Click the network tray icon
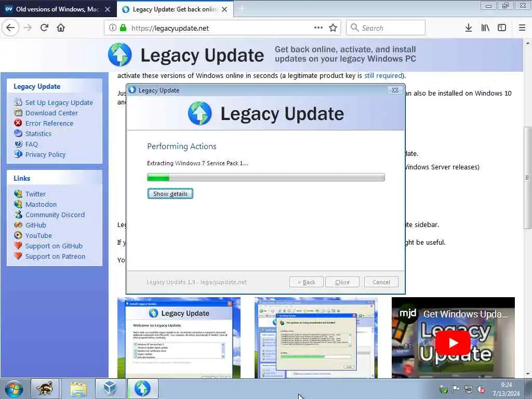 click(469, 389)
